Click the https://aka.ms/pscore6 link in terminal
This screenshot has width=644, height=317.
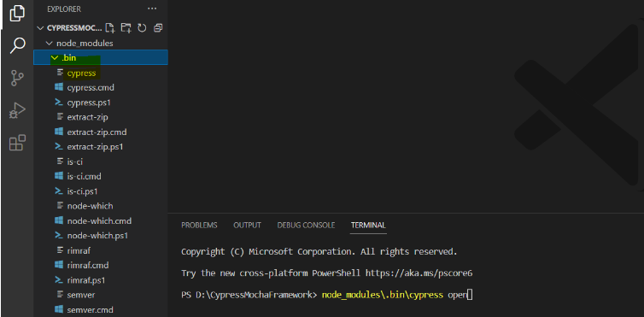419,273
